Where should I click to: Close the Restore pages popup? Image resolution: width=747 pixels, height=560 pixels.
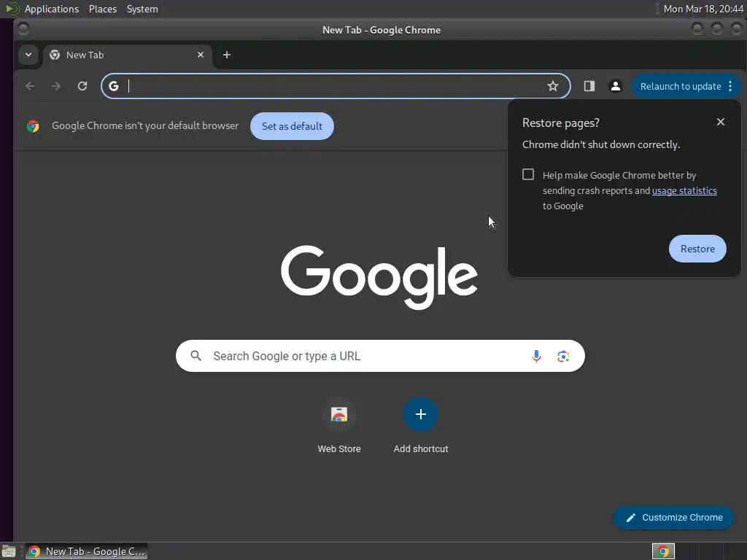(x=720, y=122)
